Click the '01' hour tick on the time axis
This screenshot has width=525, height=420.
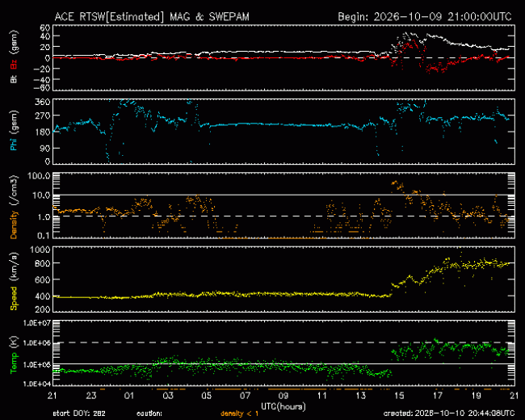point(129,396)
